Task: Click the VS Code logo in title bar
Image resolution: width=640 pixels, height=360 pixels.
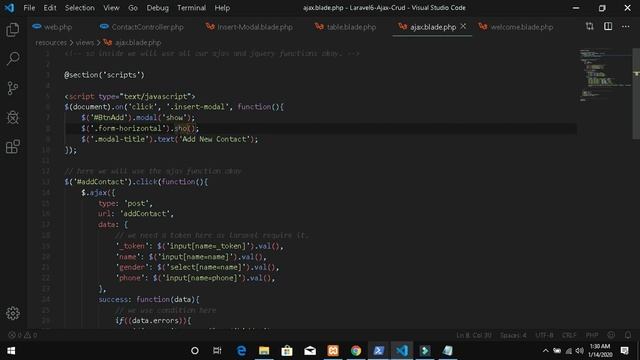Action: click(9, 8)
